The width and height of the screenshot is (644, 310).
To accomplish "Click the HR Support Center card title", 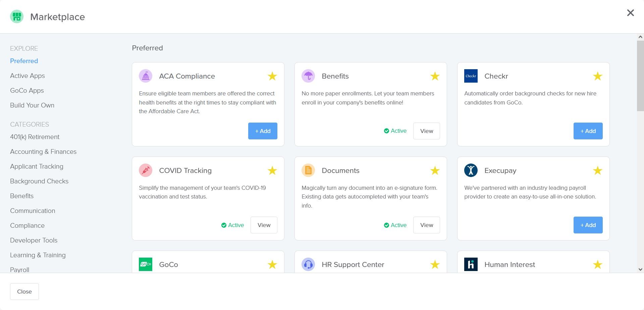I will [353, 265].
